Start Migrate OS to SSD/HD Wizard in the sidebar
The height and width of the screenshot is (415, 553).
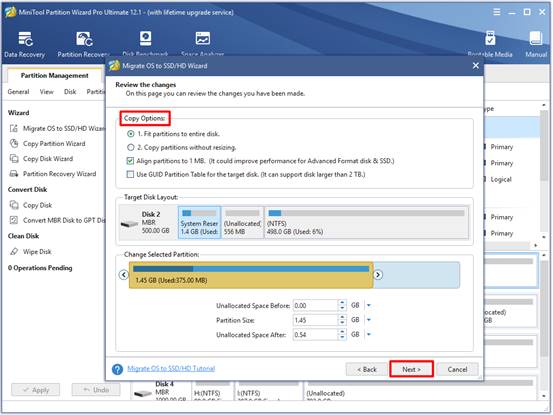point(58,128)
